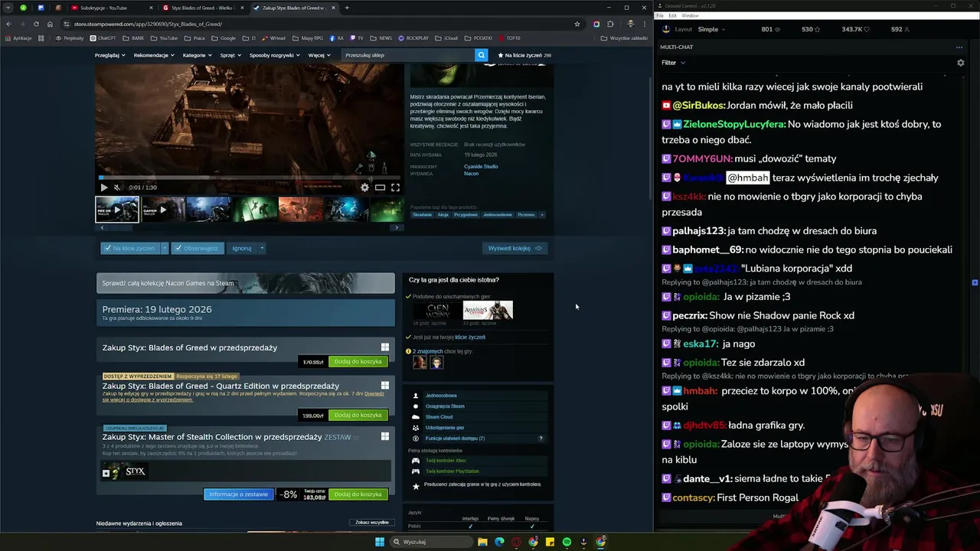Click Wyświetl kolejkę button

515,248
